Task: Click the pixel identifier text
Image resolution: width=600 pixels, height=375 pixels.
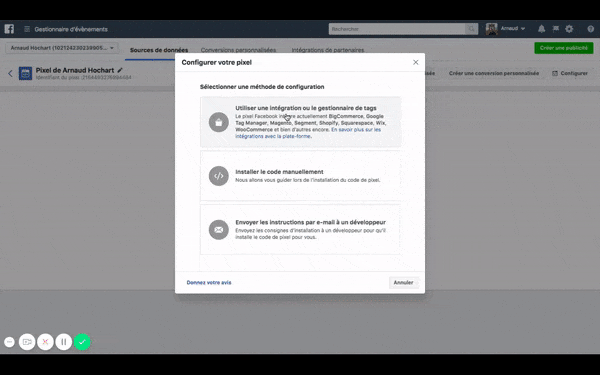Action: [83, 77]
